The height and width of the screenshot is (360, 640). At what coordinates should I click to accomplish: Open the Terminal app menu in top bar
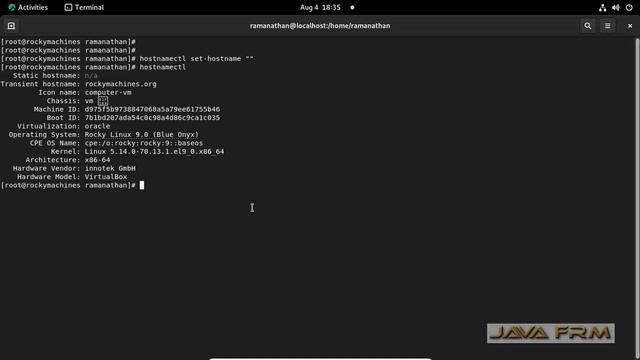pyautogui.click(x=84, y=7)
